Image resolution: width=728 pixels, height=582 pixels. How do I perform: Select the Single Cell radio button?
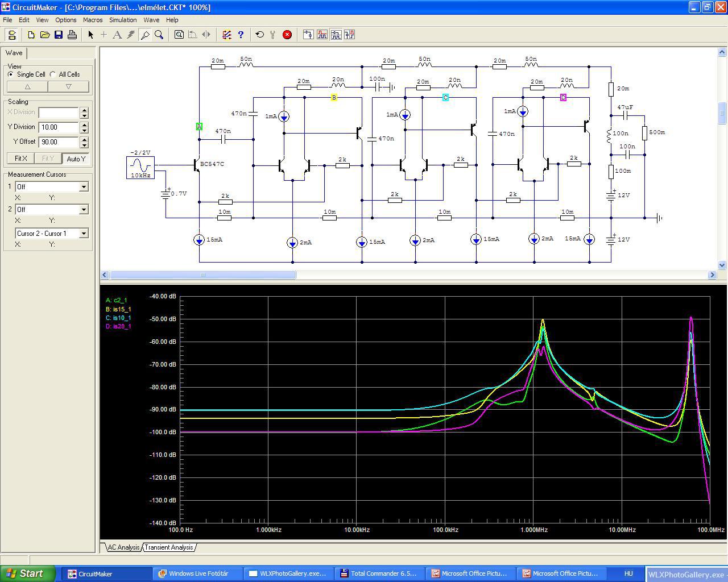click(11, 74)
